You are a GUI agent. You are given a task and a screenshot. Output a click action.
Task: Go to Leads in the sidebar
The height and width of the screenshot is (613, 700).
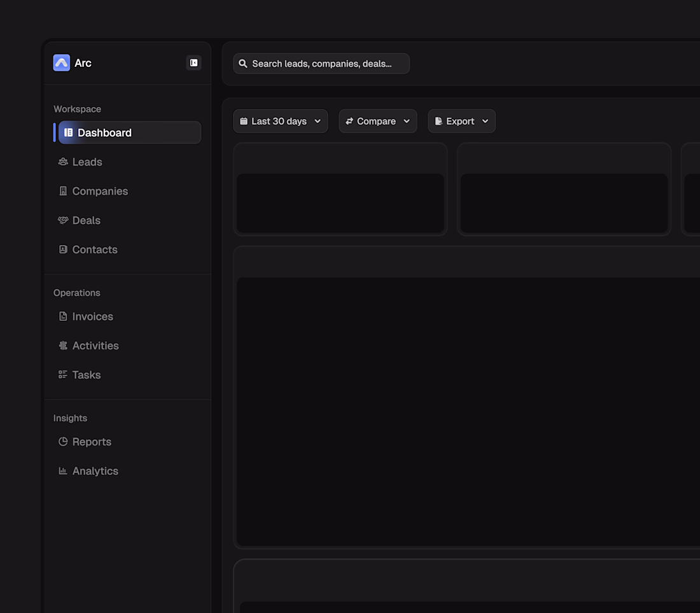[87, 162]
